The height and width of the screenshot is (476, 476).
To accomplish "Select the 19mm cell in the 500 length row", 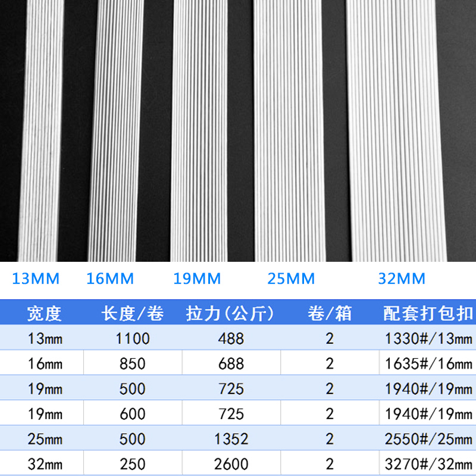I will tap(45, 389).
